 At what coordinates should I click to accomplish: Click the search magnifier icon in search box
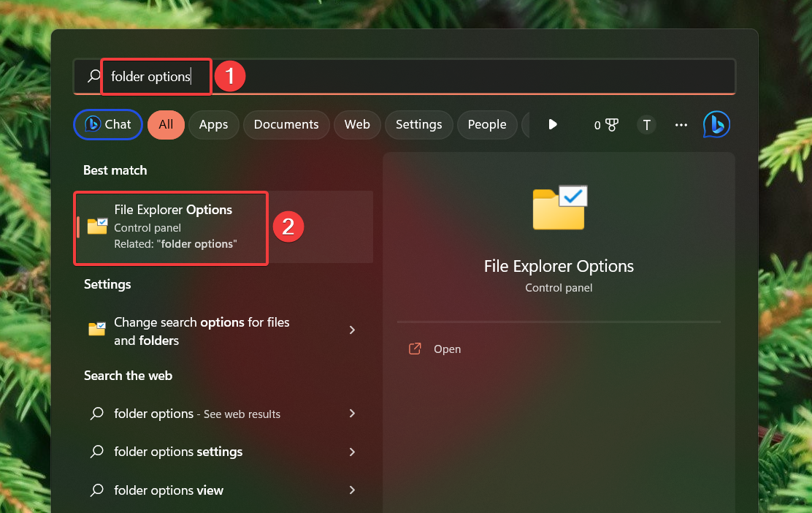(x=93, y=76)
